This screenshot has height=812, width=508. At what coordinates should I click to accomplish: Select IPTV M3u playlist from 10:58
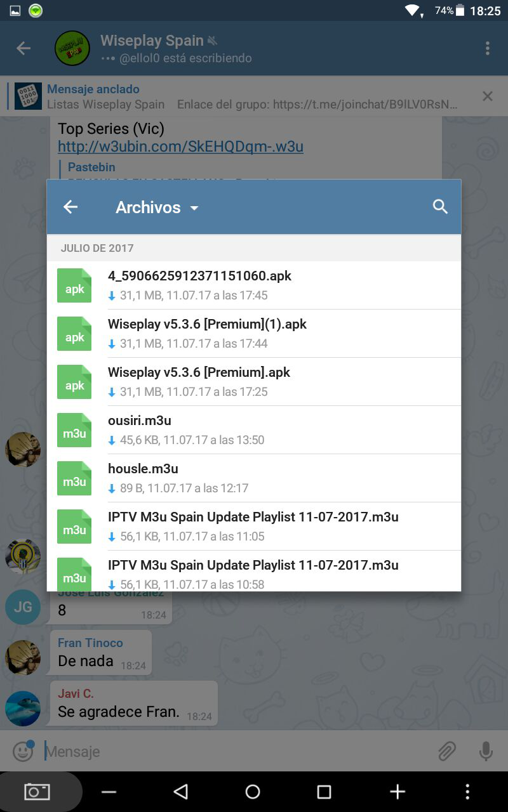(253, 565)
